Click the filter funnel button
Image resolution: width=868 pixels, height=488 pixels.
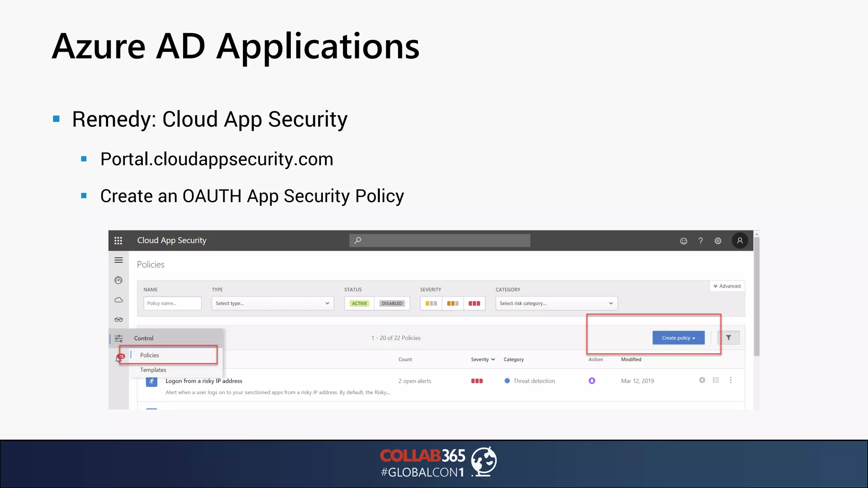729,338
